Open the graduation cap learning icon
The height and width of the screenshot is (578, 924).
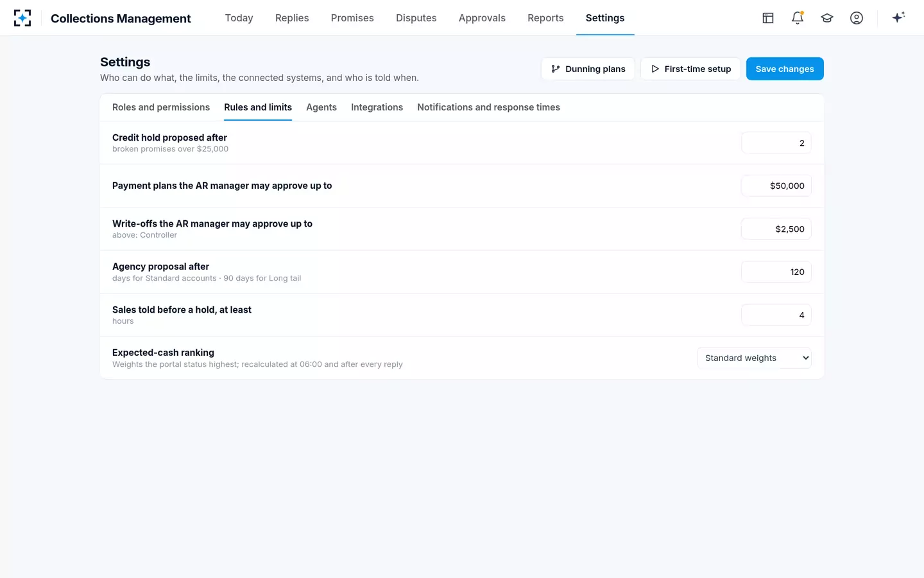point(827,18)
